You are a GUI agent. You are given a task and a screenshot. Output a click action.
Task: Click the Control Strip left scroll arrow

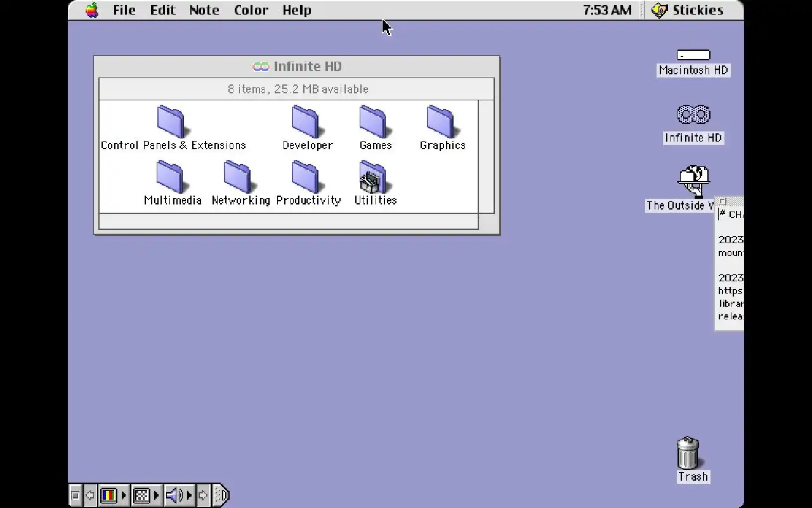[x=90, y=495]
